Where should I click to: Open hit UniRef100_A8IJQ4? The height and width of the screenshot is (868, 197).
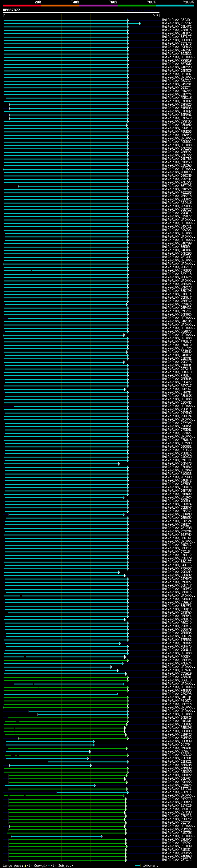click(177, 20)
